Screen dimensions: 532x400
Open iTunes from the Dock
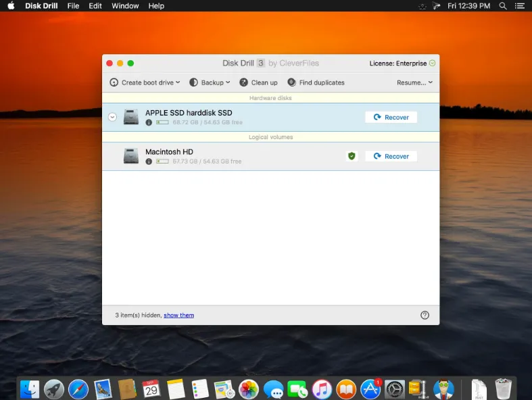pos(322,389)
